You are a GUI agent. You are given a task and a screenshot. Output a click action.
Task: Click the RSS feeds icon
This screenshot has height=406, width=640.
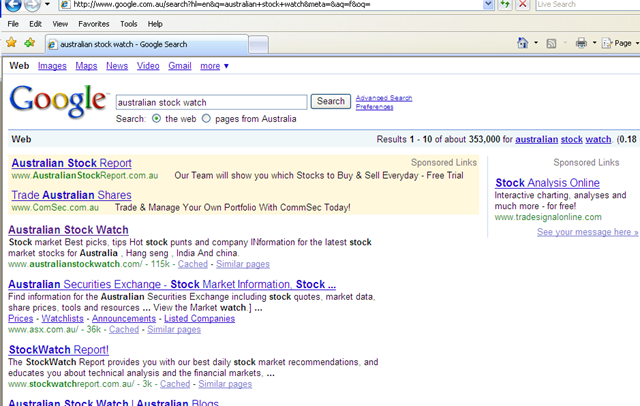pos(551,43)
